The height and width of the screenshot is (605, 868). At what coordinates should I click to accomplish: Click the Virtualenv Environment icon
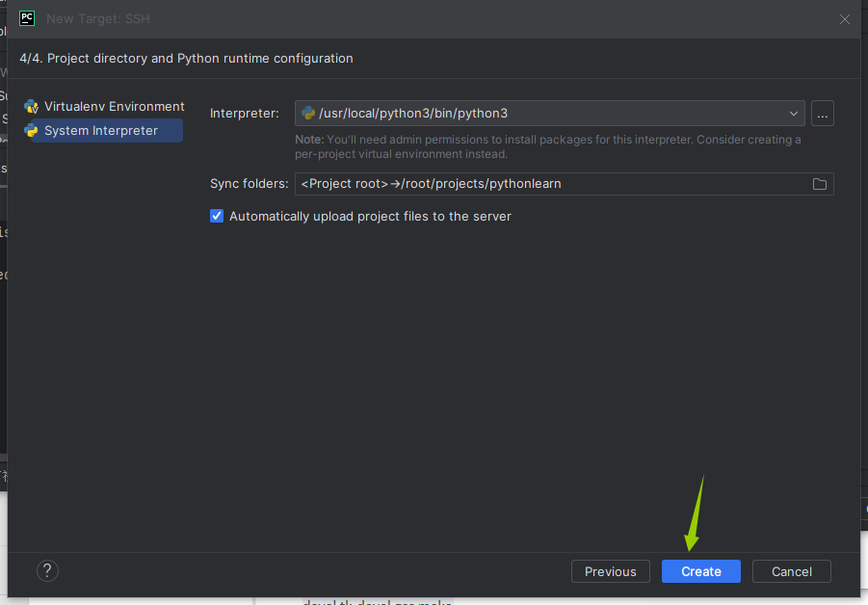click(x=32, y=107)
